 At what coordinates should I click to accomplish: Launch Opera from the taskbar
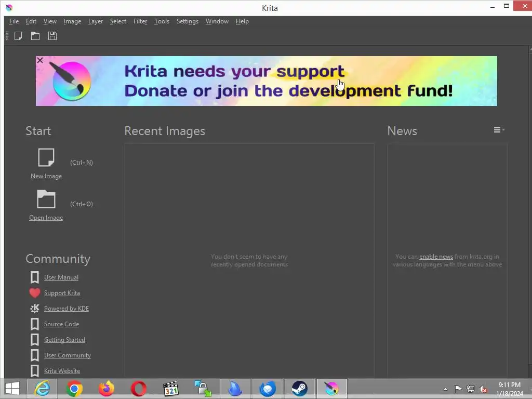coord(138,389)
